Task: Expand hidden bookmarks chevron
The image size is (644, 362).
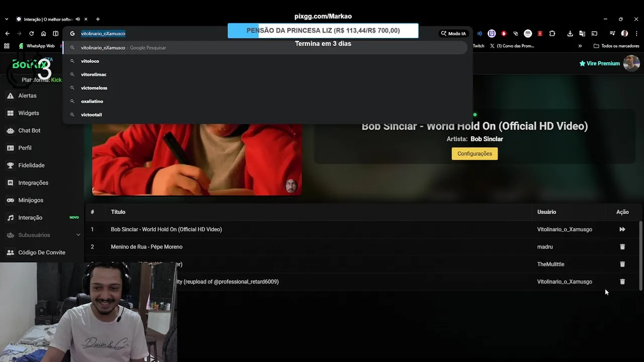Action: pos(580,46)
